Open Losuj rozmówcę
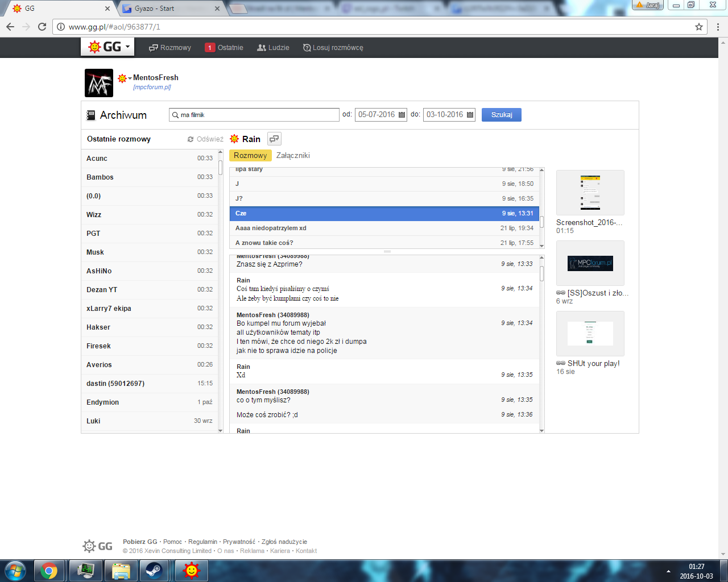 pos(333,48)
